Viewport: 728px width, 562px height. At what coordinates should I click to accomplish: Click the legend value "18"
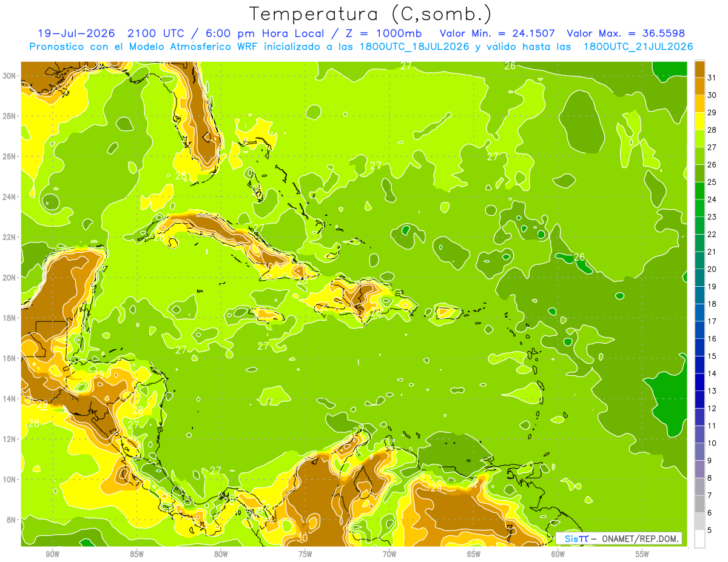coord(712,304)
